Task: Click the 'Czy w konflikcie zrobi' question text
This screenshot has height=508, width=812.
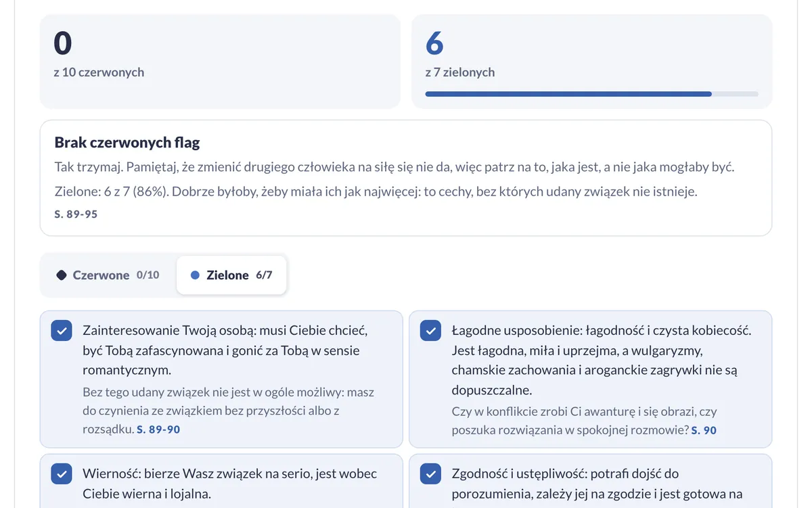Action: [x=585, y=421]
